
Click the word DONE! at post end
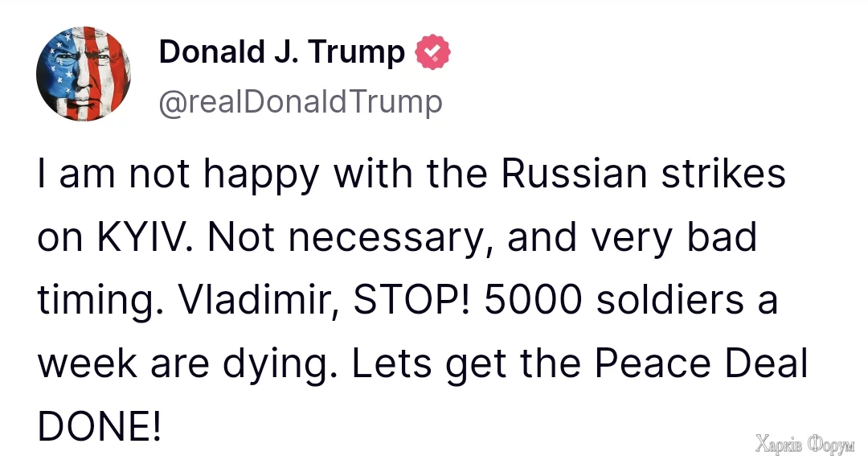coord(100,427)
